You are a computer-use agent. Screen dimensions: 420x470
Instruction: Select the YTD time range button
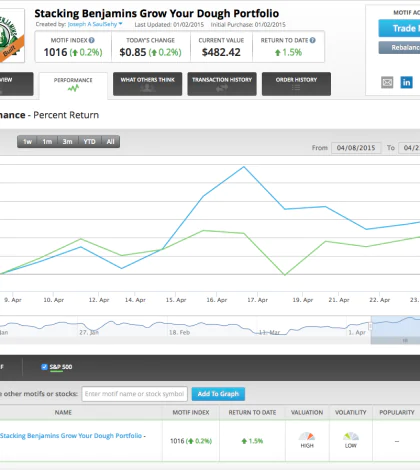(89, 142)
